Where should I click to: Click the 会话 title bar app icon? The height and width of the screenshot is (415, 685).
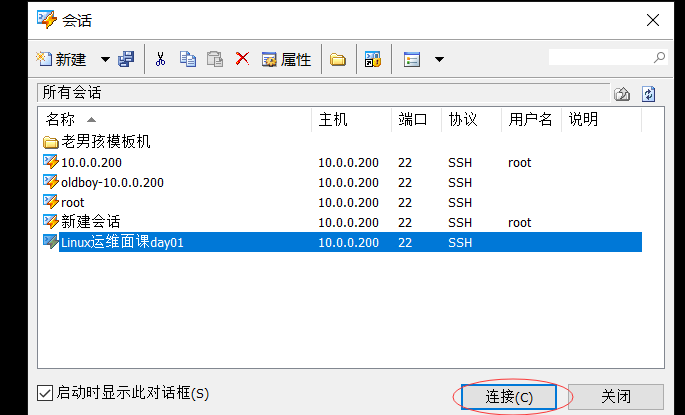[x=47, y=20]
